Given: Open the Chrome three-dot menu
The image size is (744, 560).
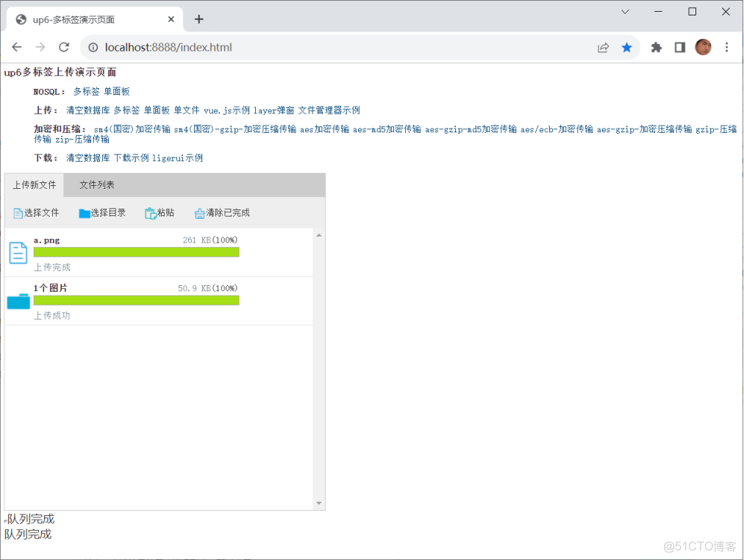Looking at the screenshot, I should coord(726,46).
